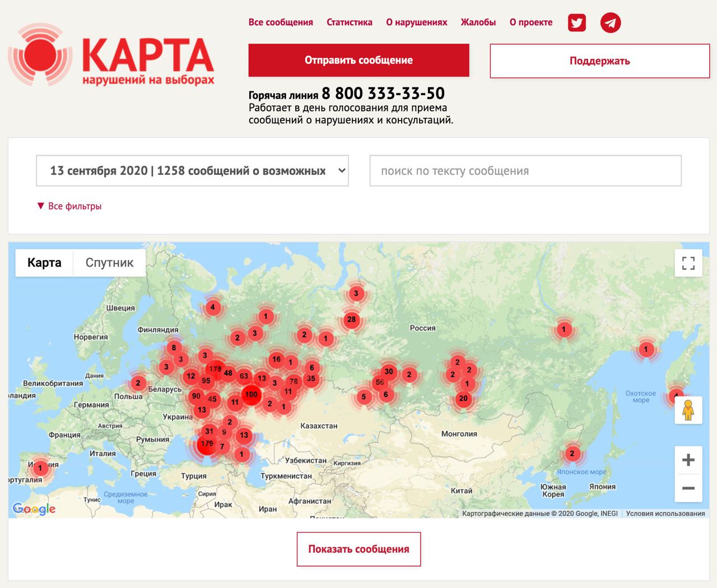
Task: Open Street View pegman
Action: 688,410
